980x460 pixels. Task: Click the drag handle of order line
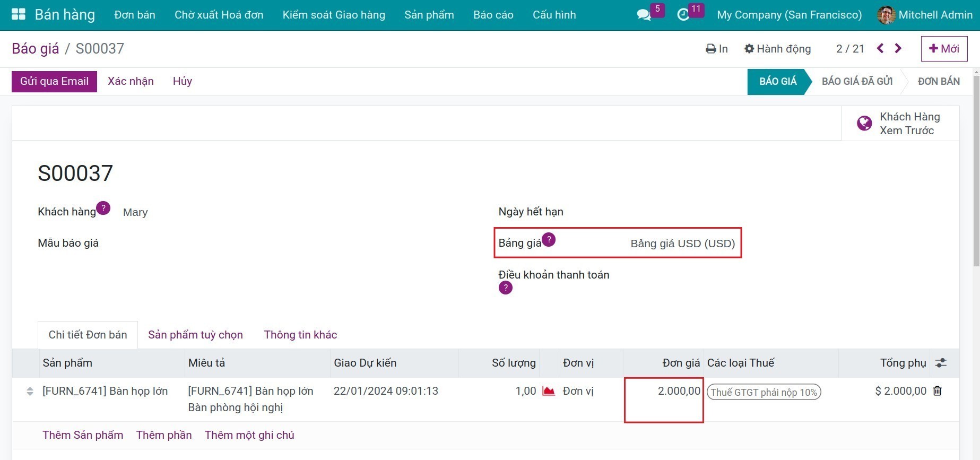(30, 391)
